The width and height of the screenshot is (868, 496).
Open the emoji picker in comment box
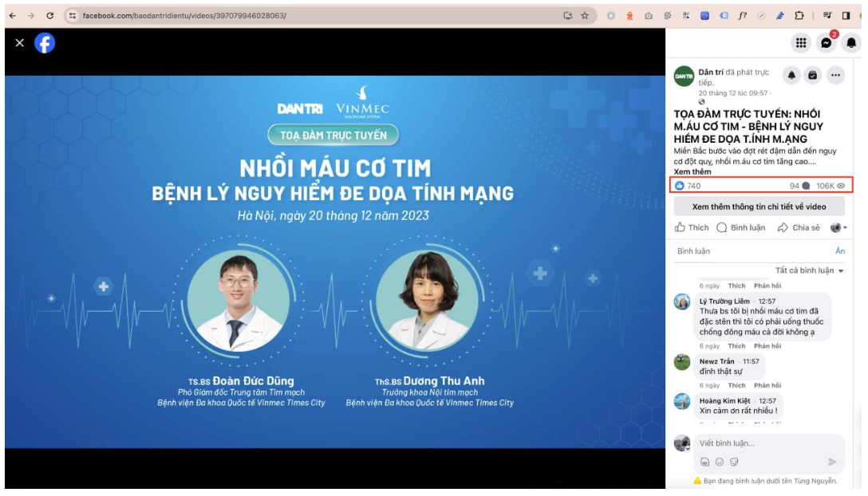719,462
